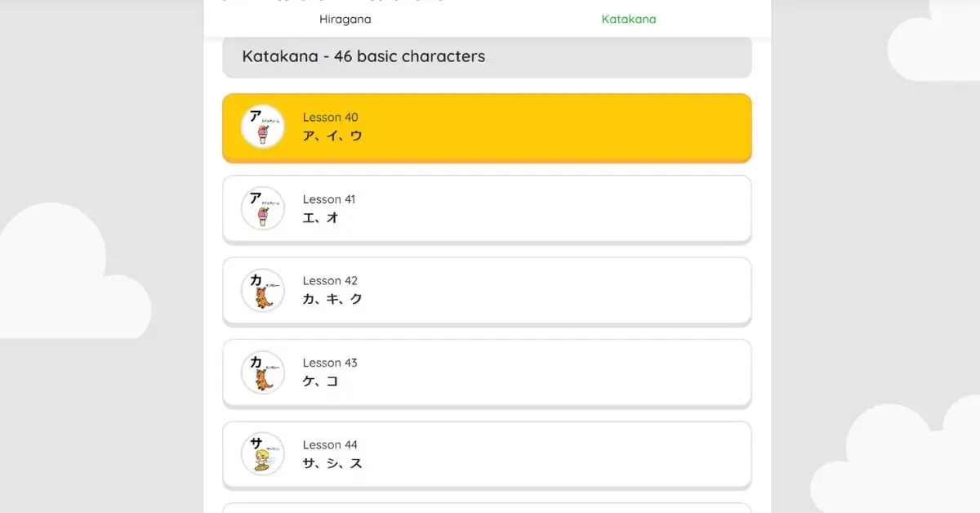Switch to the Hiragana tab
980x513 pixels.
point(345,19)
